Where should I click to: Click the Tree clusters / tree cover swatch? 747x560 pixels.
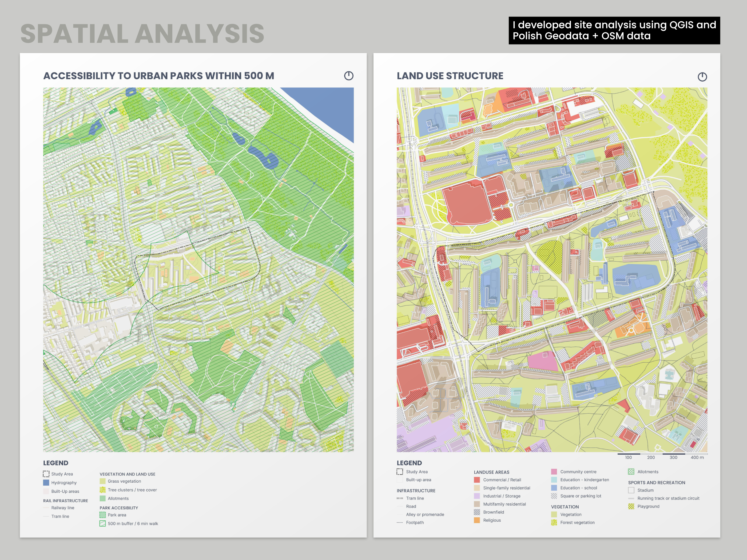[103, 490]
